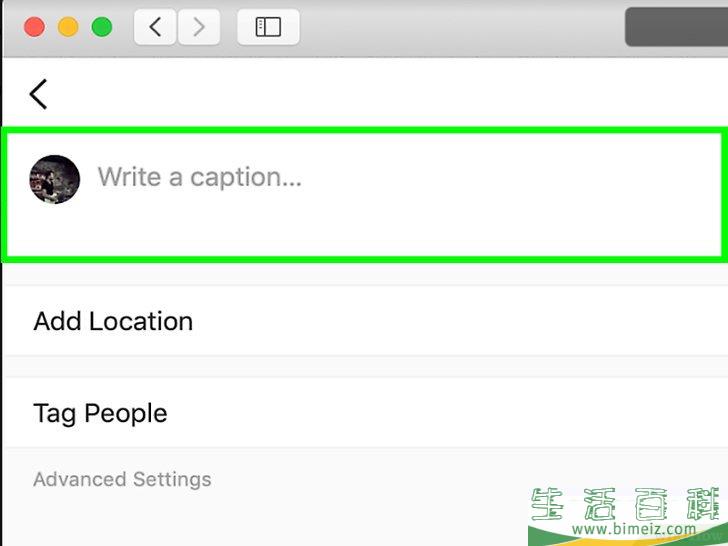728x546 pixels.
Task: Click the dark Safari address bar
Action: (676, 27)
